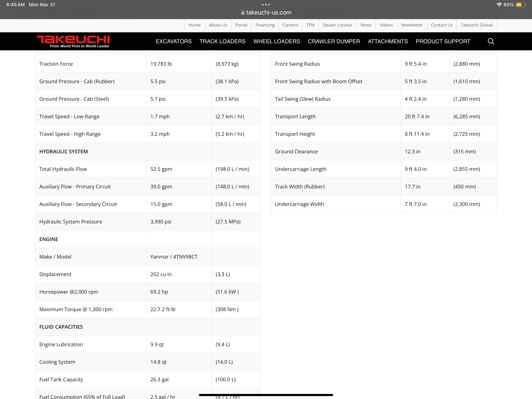Open the Excavators menu
This screenshot has height=399, width=532.
point(174,41)
